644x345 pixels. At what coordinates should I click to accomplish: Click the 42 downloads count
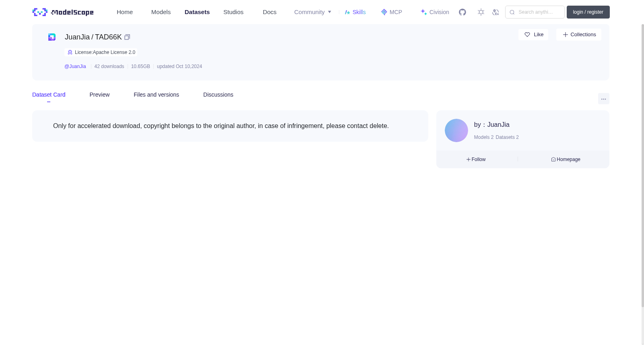click(x=109, y=66)
